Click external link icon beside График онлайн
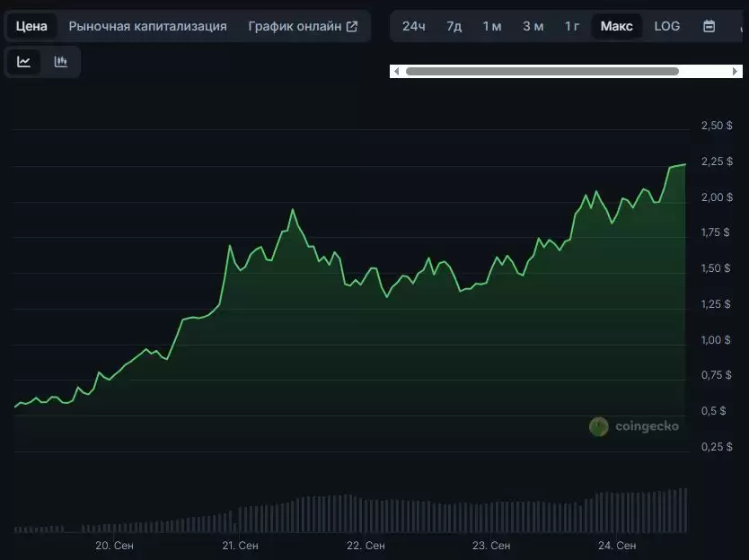749x560 pixels. point(352,26)
